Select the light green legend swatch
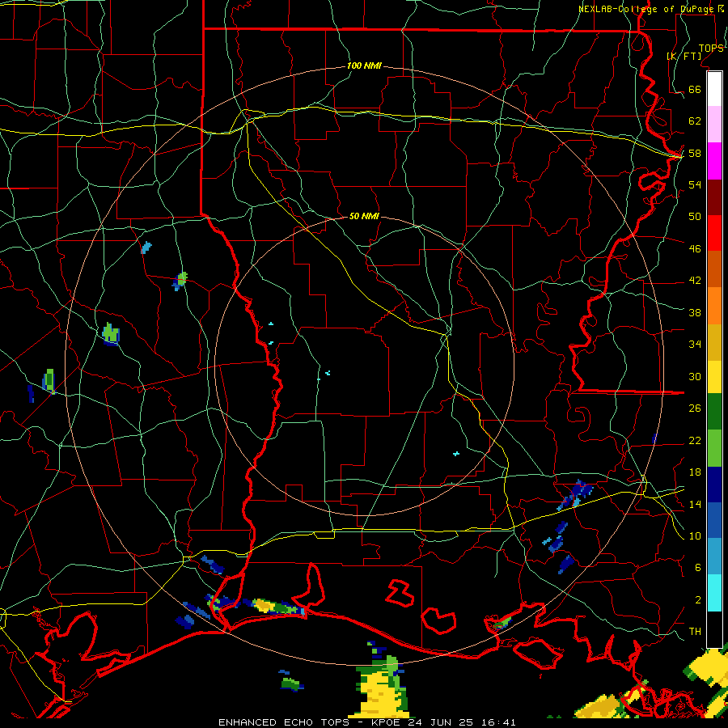728x728 pixels. (714, 448)
